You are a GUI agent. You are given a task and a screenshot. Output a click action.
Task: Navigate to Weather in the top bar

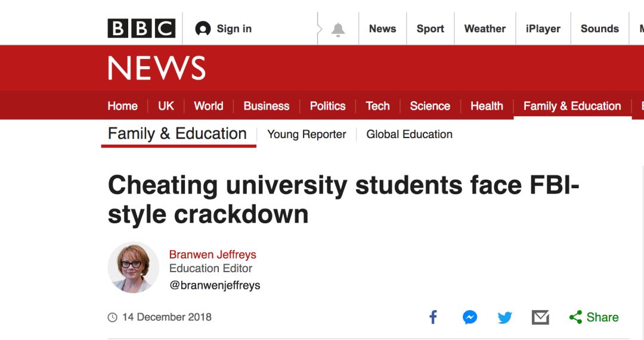[x=485, y=29]
